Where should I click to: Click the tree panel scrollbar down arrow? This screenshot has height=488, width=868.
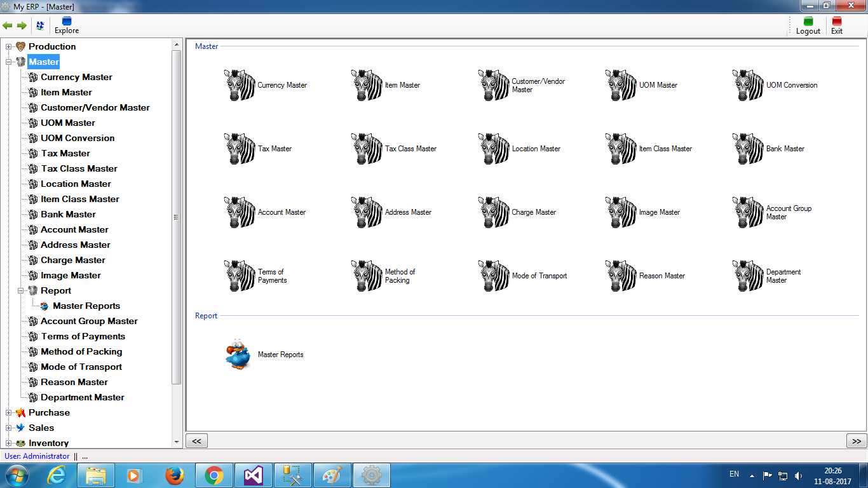(x=177, y=442)
